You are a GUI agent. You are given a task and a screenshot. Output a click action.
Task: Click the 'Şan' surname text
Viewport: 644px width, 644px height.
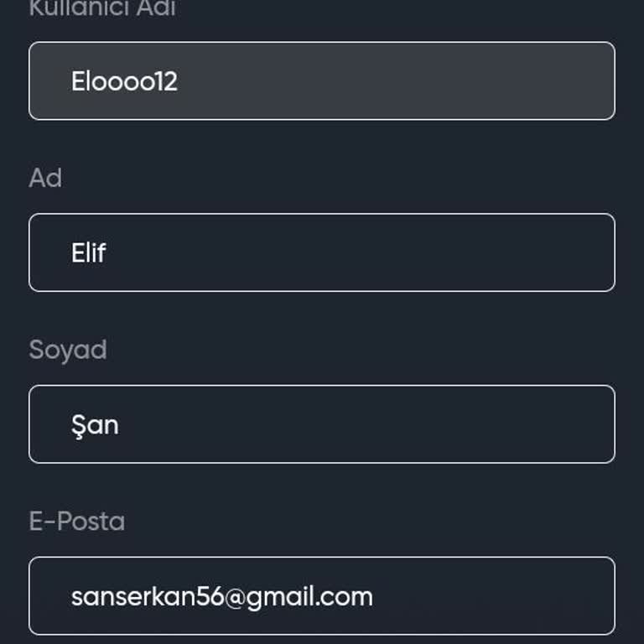click(x=95, y=424)
